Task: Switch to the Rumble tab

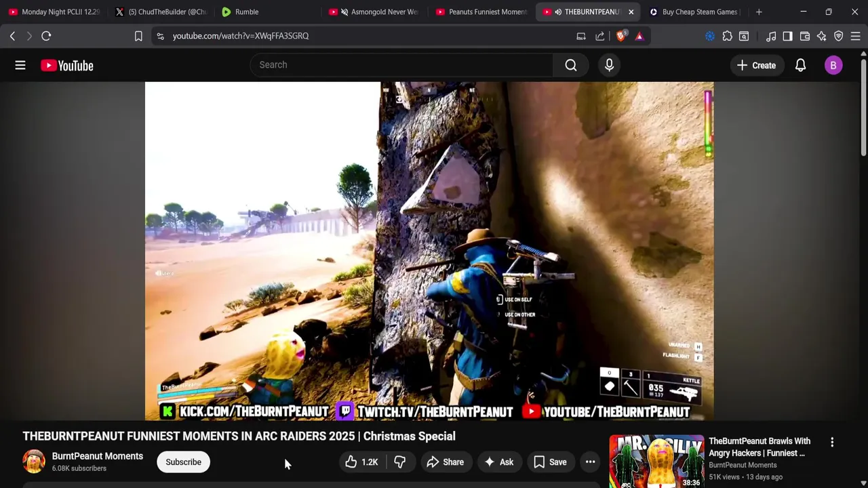Action: pyautogui.click(x=268, y=12)
